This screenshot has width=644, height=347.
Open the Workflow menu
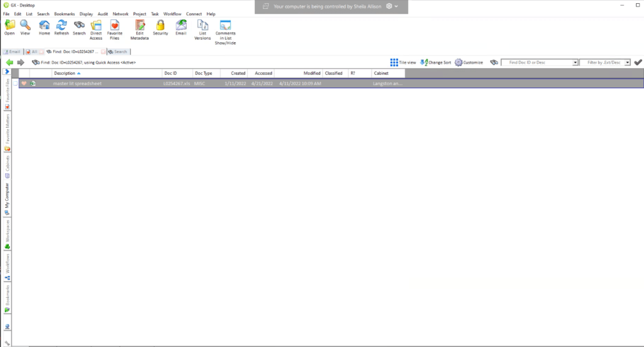tap(172, 14)
